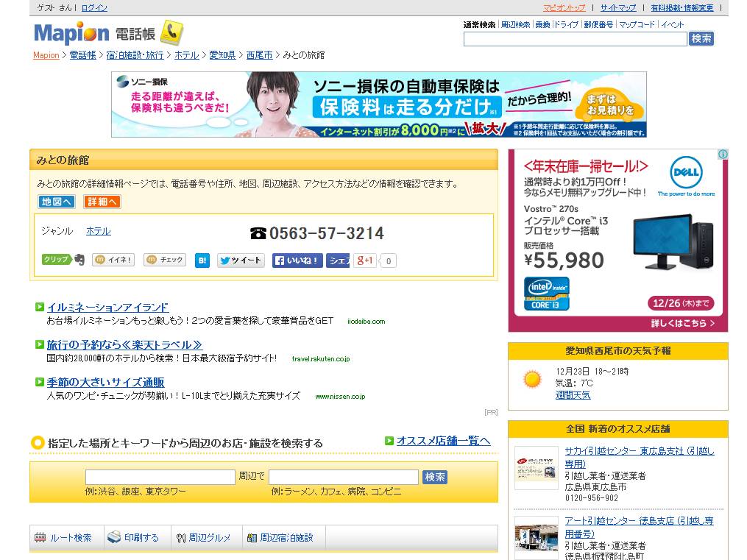
Task: Open the サカイ引越センター 東広島支社 link
Action: [x=640, y=457]
